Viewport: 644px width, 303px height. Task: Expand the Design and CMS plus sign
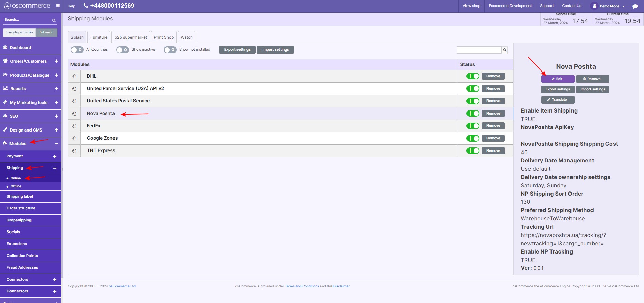click(x=56, y=130)
